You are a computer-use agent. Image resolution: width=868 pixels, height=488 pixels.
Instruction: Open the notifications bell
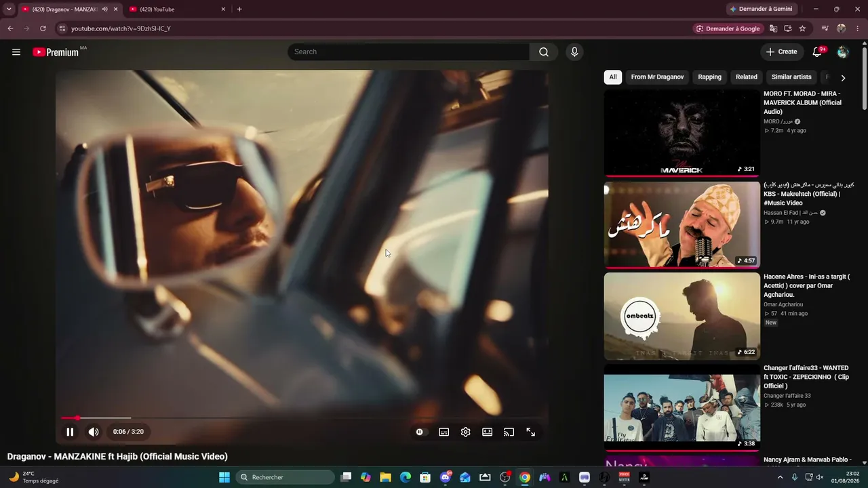point(818,52)
